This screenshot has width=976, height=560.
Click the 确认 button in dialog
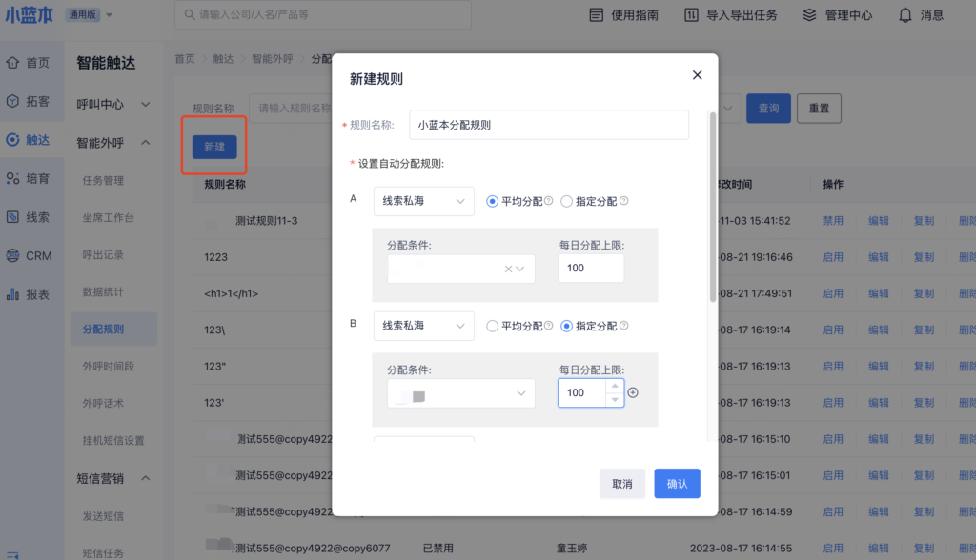677,484
